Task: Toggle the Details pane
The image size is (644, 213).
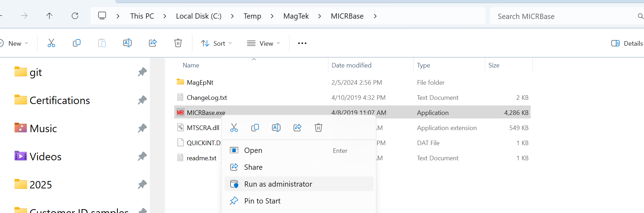Action: pyautogui.click(x=627, y=43)
